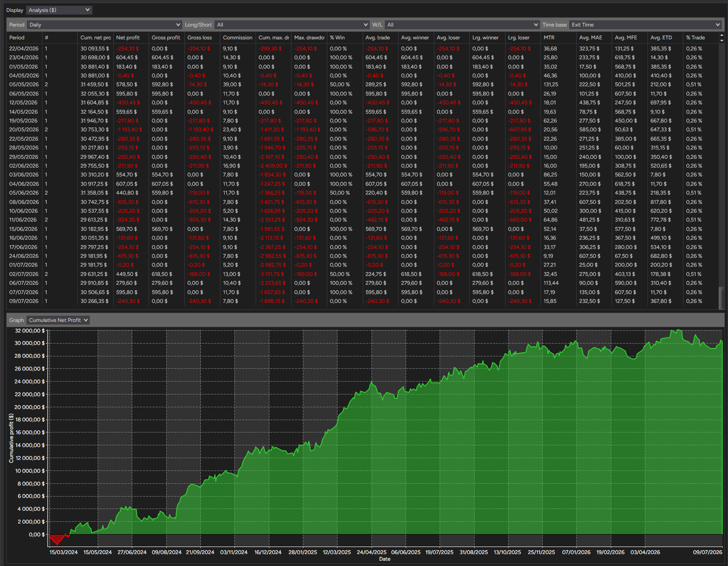Click the 32 000,00 $ y-axis label
This screenshot has width=728, height=566.
pos(30,331)
